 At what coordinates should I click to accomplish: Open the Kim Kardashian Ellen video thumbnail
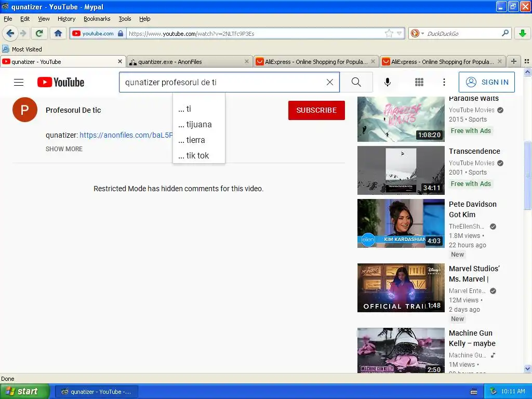click(401, 223)
